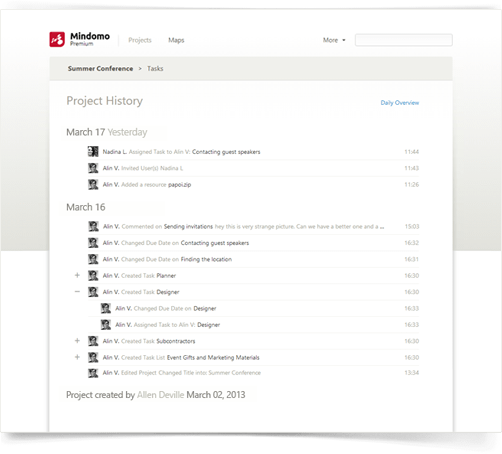Click avatar on Sending invitations comment row
The height and width of the screenshot is (454, 502).
pos(93,226)
